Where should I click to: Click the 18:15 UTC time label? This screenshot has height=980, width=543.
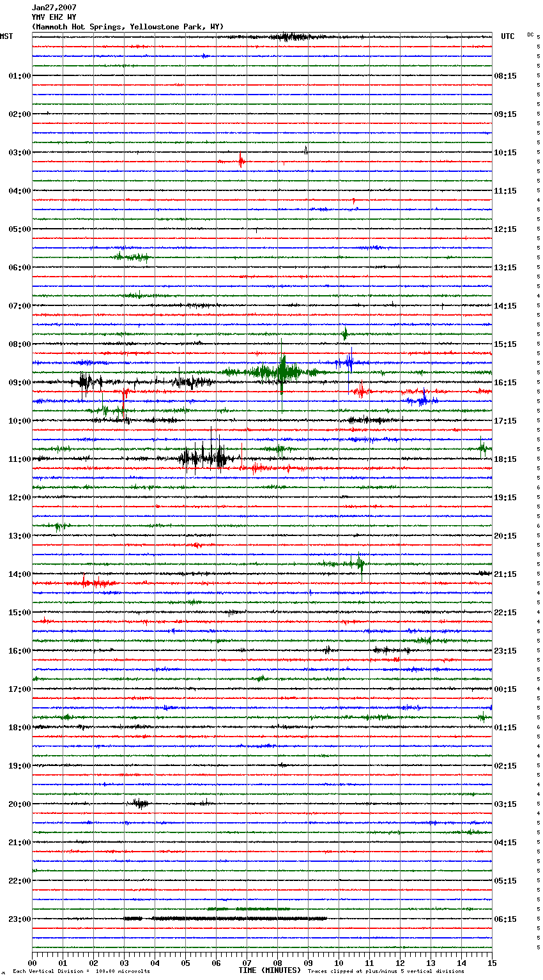pos(505,459)
